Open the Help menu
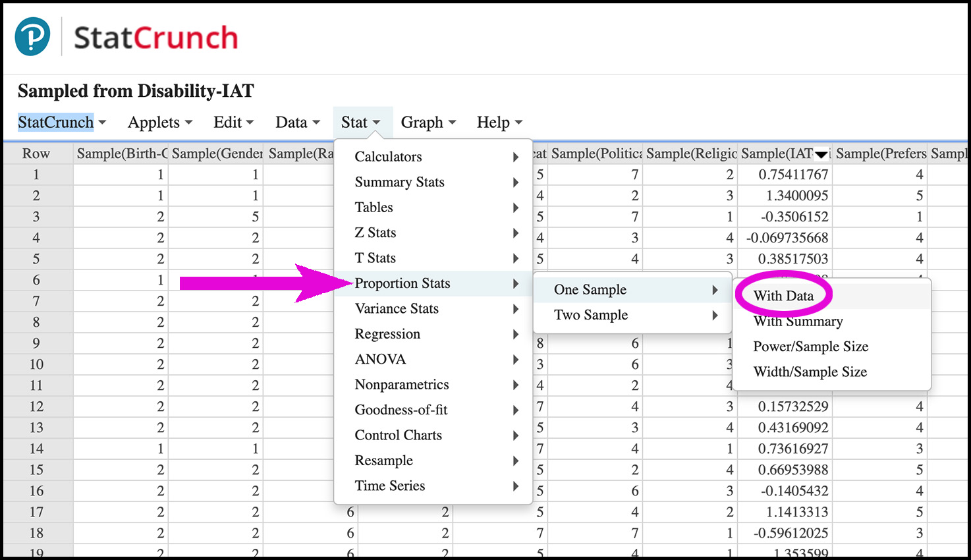 pos(499,123)
